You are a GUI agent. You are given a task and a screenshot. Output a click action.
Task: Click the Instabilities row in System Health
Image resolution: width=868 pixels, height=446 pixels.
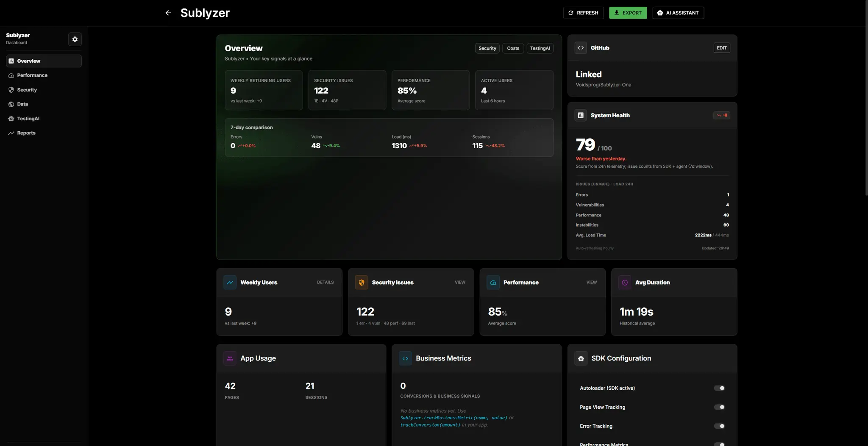652,225
